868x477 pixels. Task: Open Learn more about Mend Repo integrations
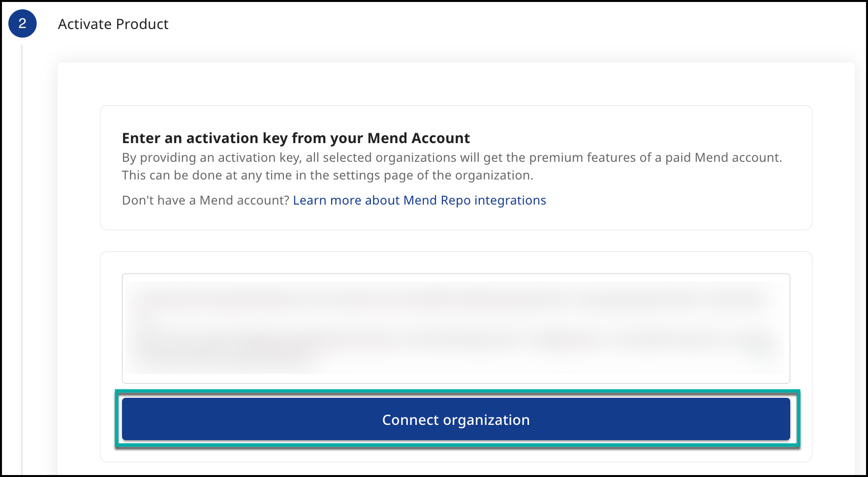click(x=419, y=200)
